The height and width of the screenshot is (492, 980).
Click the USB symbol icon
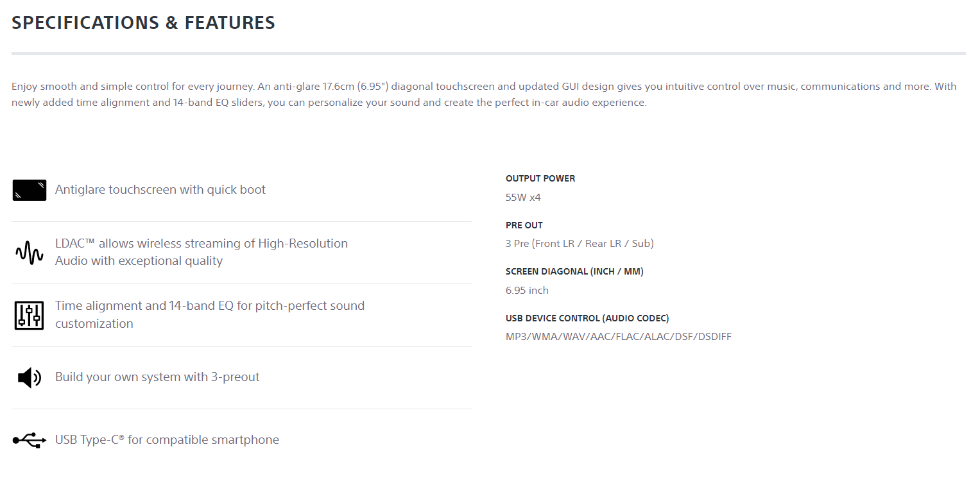(29, 440)
